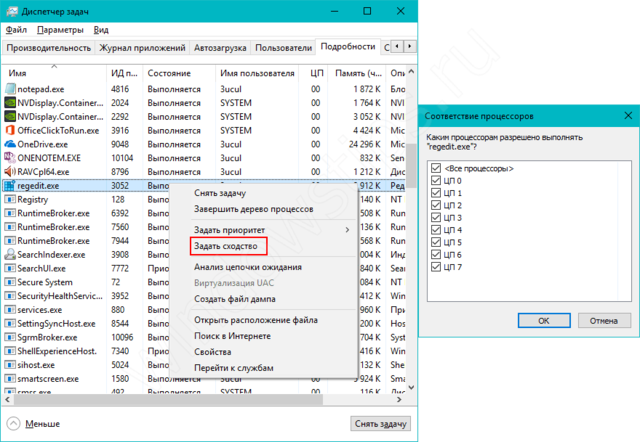640x442 pixels.
Task: Uncheck the <Все процессоры> checkbox
Action: click(x=434, y=169)
